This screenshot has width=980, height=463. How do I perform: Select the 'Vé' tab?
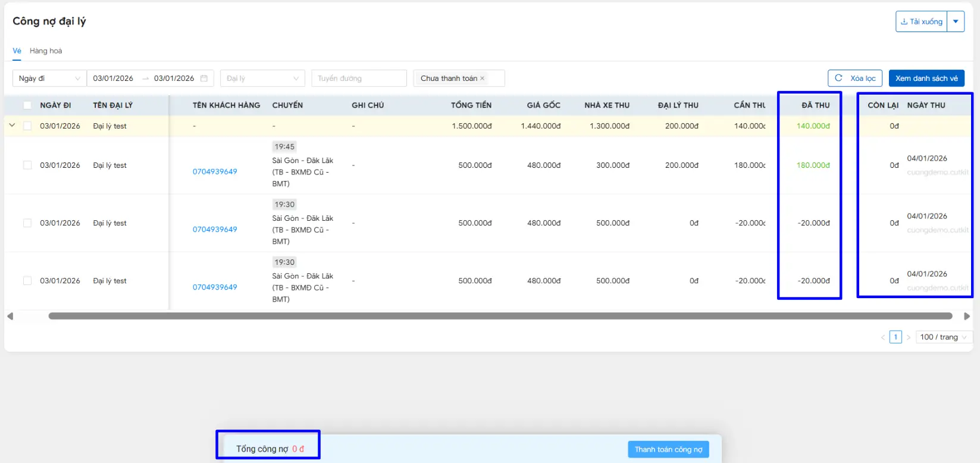pos(17,51)
